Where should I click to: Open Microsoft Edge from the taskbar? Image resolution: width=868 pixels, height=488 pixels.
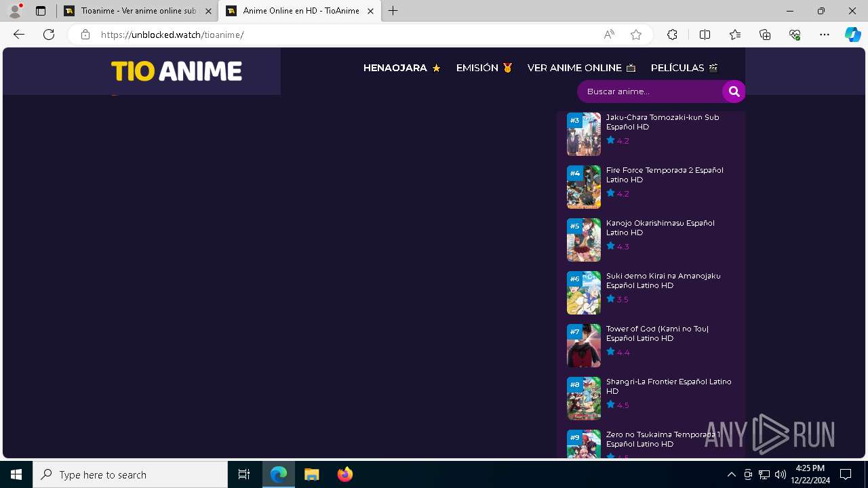279,474
